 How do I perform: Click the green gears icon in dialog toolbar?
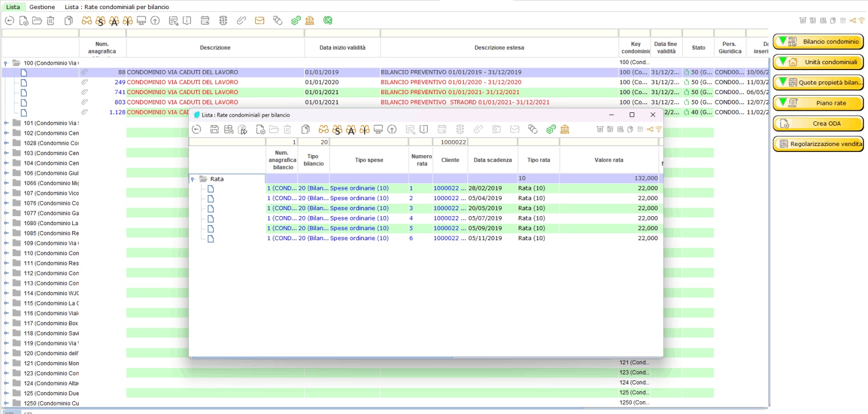click(x=551, y=129)
